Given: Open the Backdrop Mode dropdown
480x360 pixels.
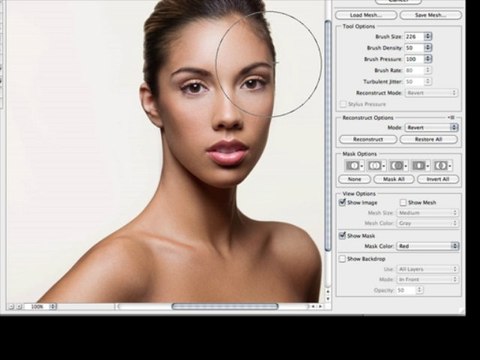Looking at the screenshot, I should click(427, 279).
